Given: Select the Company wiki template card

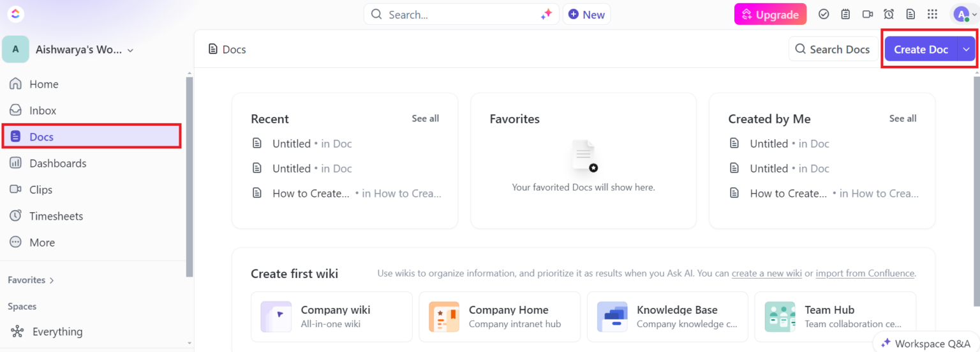Looking at the screenshot, I should tap(332, 317).
